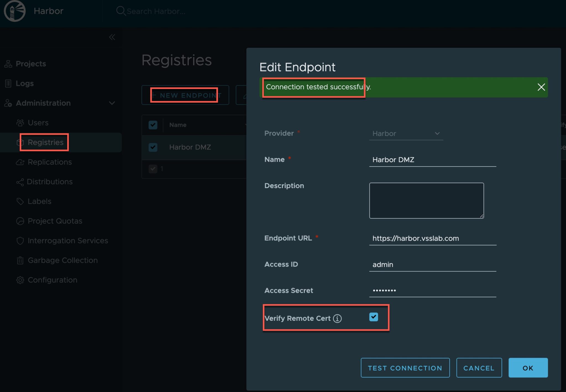The width and height of the screenshot is (566, 392).
Task: Uncheck the Verify Remote Cert checkbox
Action: click(x=373, y=317)
